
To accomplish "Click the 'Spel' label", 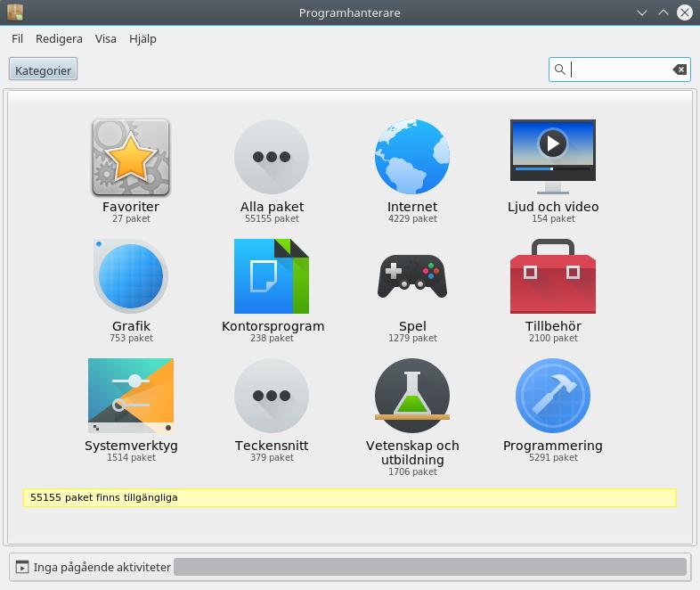I will 412,326.
